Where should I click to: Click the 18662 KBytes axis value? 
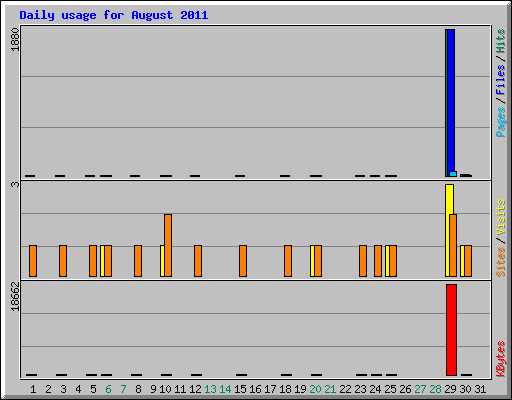15,296
